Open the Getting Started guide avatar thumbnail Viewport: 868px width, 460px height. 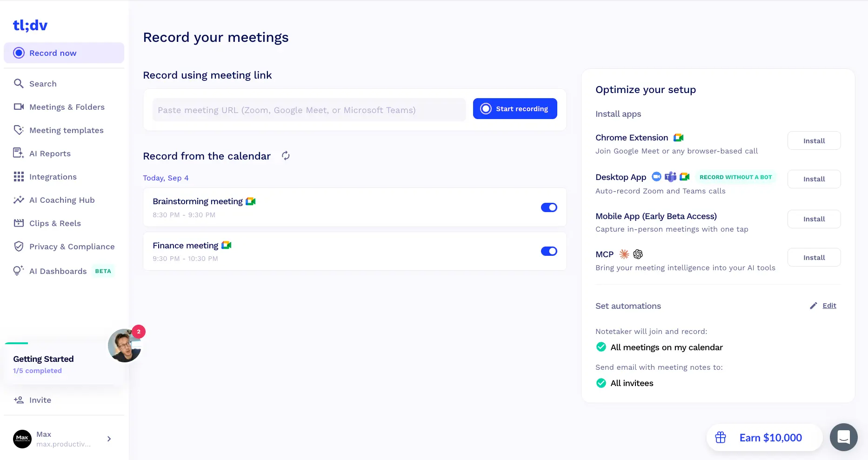[x=125, y=346]
